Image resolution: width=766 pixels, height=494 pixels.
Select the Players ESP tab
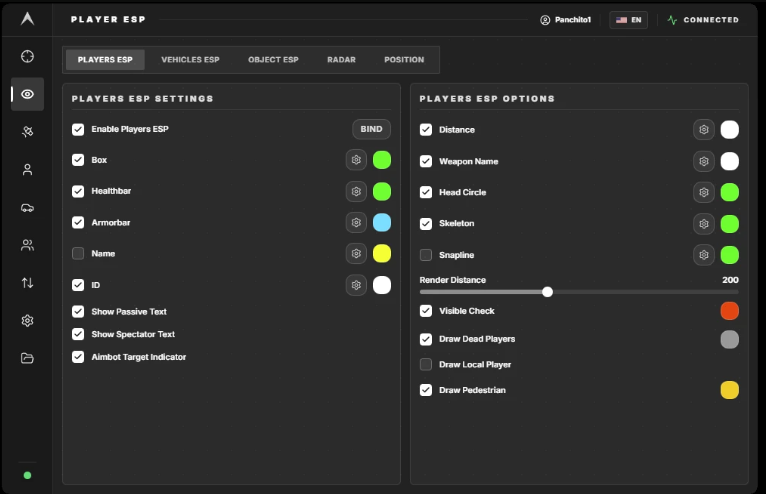pos(105,60)
